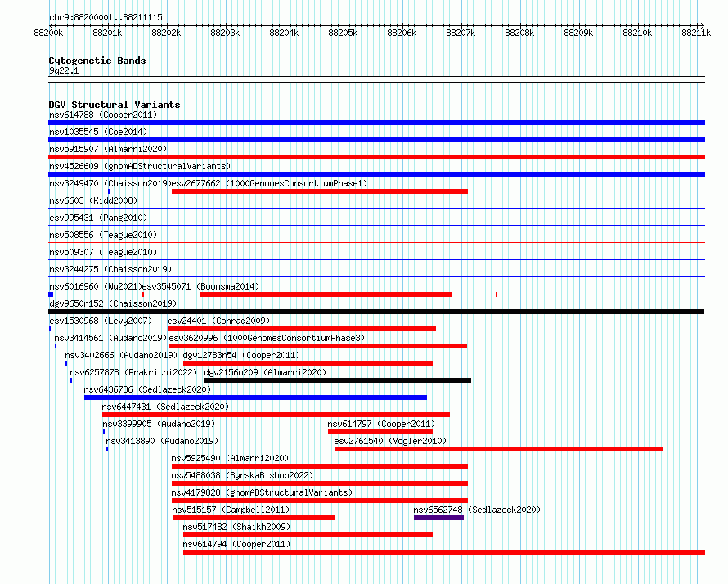Open the nsv6603 (Kidd2008) label
Screen dimensions: 728x584
(93, 200)
